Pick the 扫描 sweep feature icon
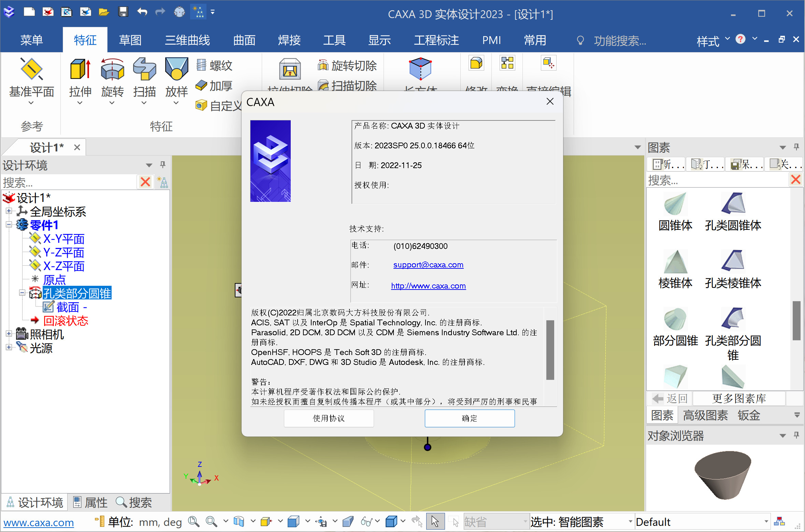This screenshot has height=532, width=805. tap(144, 69)
